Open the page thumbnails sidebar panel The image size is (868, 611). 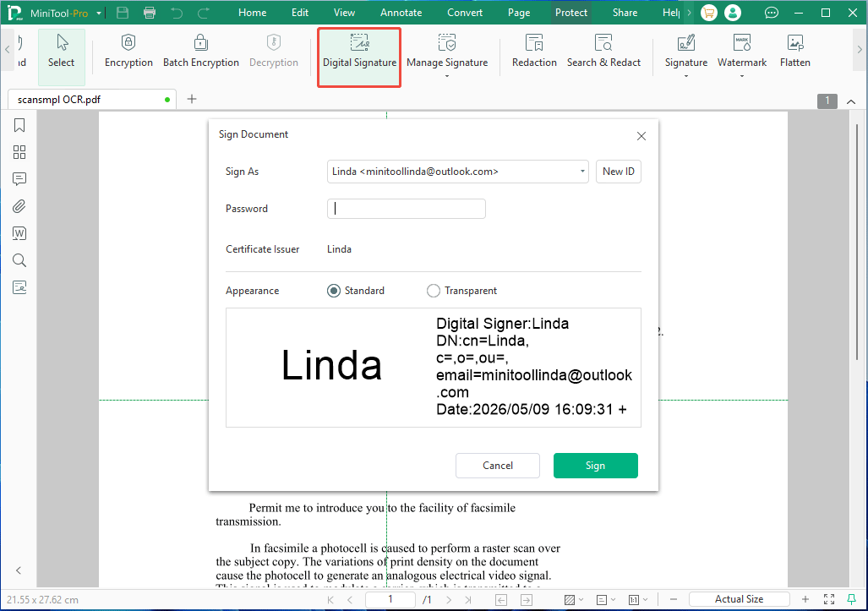coord(19,152)
